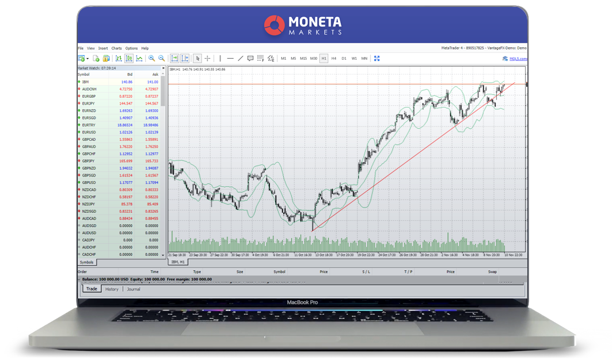Image resolution: width=616 pixels, height=364 pixels.
Task: Switch to the Trade terminal tab
Action: (92, 289)
